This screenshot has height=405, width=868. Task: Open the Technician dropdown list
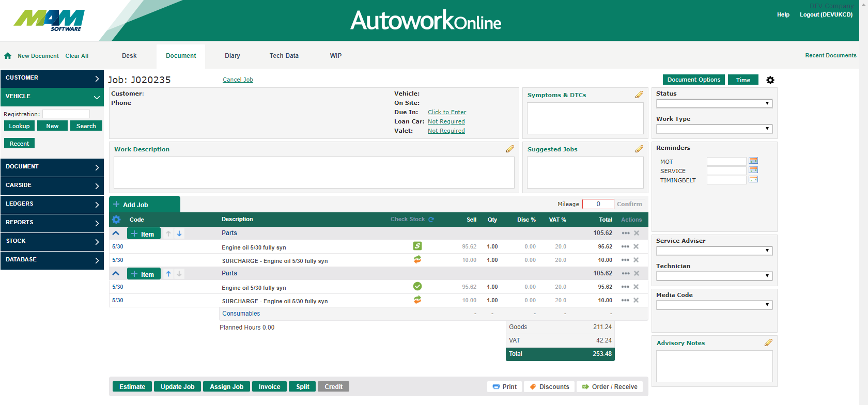click(x=714, y=276)
